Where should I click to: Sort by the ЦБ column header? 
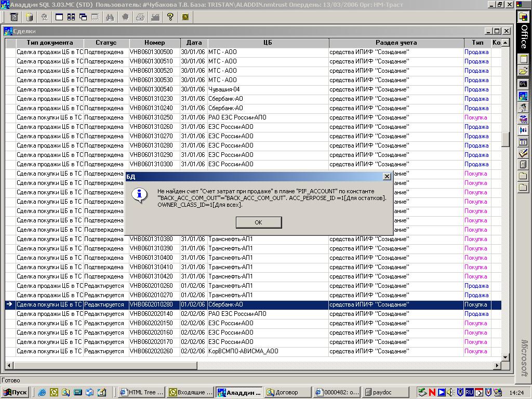268,43
